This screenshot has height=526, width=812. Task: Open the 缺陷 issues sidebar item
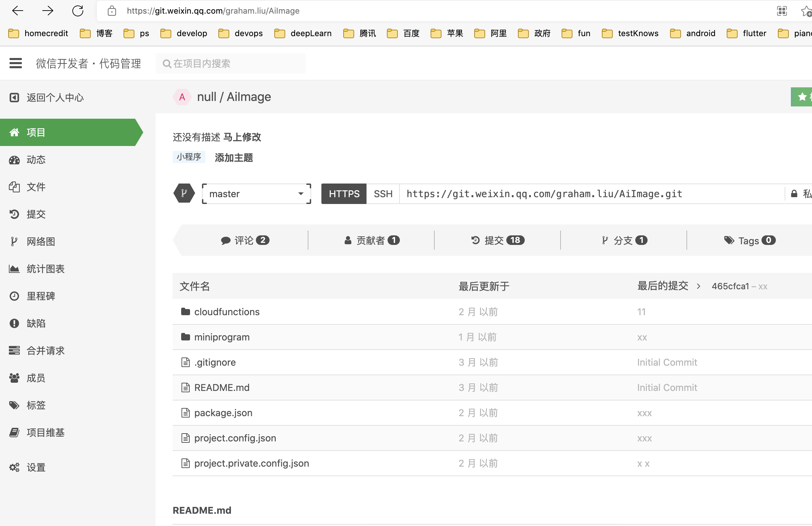pos(36,323)
